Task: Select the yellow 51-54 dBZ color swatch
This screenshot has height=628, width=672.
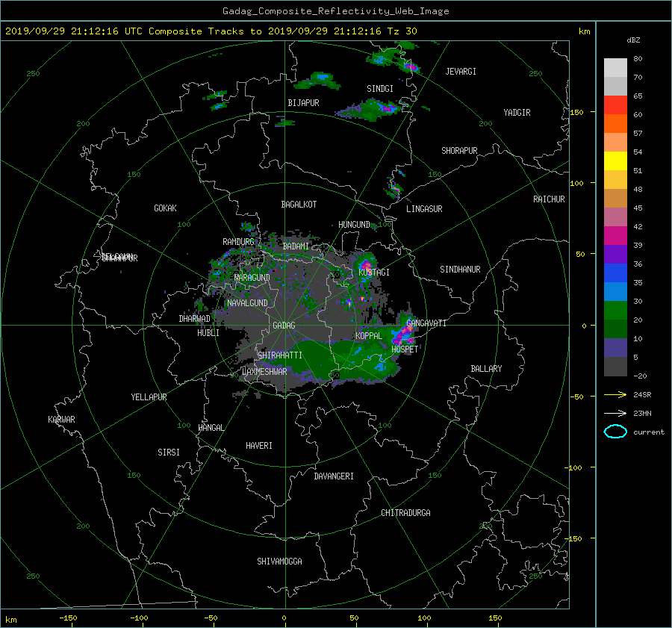Action: (615, 161)
